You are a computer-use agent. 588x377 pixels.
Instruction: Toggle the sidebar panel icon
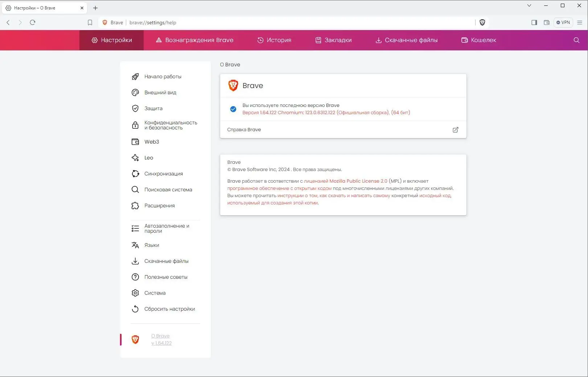(x=534, y=22)
